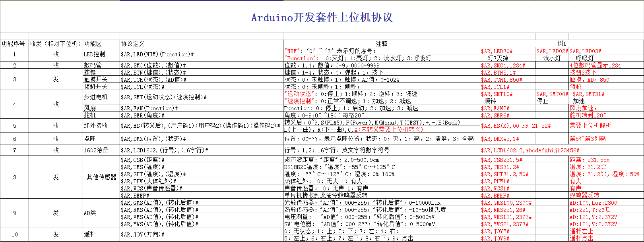Select cell $AR,GMS(AD值),(转化后值)#
The width and height of the screenshot is (644, 242).
click(202, 202)
